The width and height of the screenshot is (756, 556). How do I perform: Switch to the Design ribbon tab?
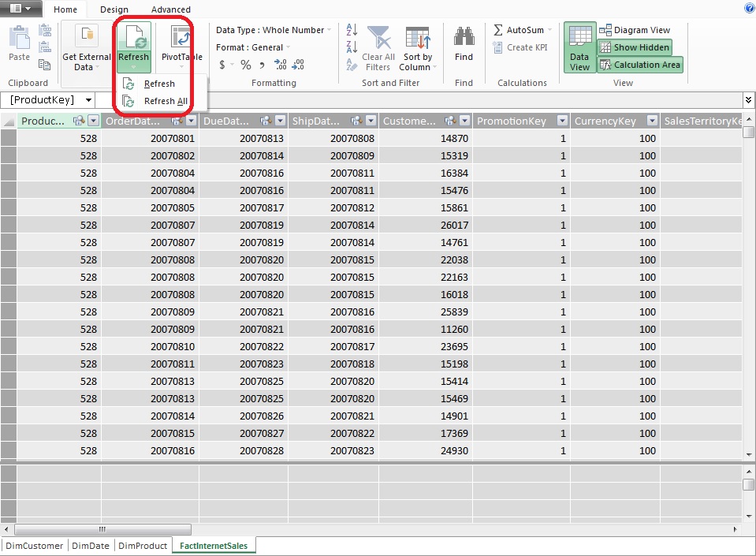(114, 9)
